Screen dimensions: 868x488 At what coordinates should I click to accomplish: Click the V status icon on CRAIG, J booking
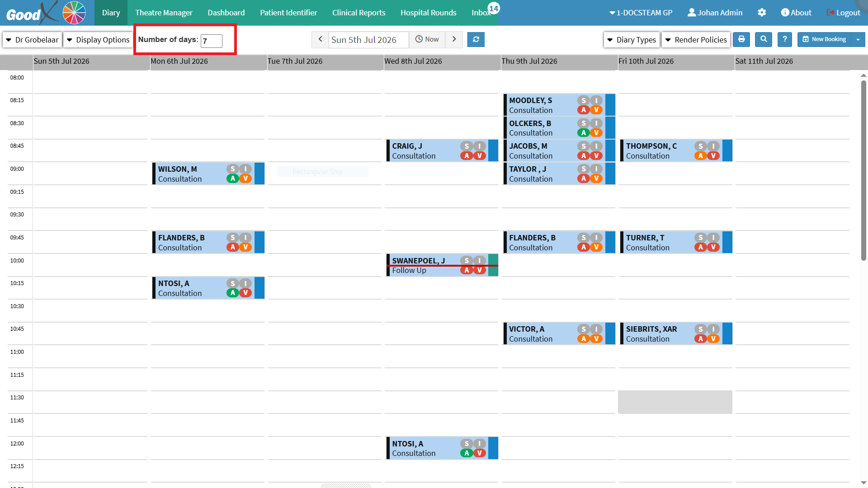pyautogui.click(x=480, y=156)
